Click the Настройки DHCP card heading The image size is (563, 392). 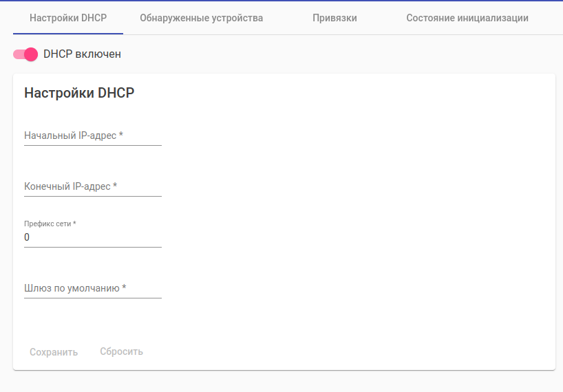click(79, 93)
